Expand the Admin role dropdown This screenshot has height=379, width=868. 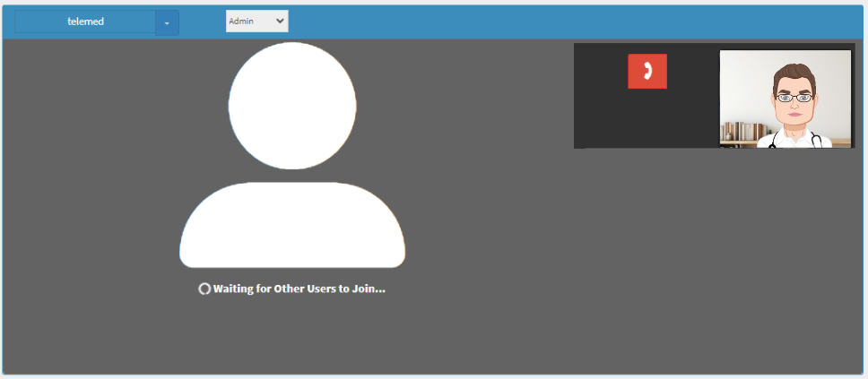point(256,22)
